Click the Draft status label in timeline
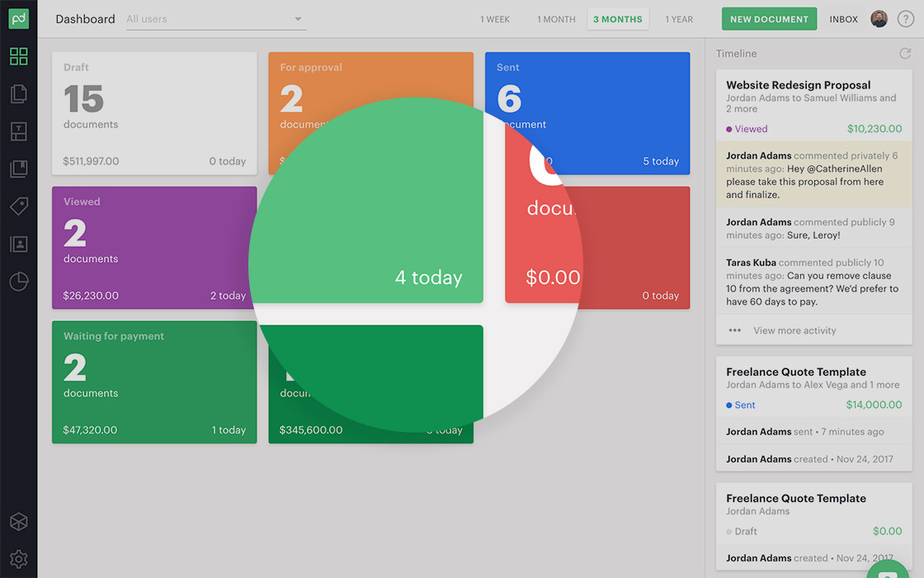 (746, 532)
